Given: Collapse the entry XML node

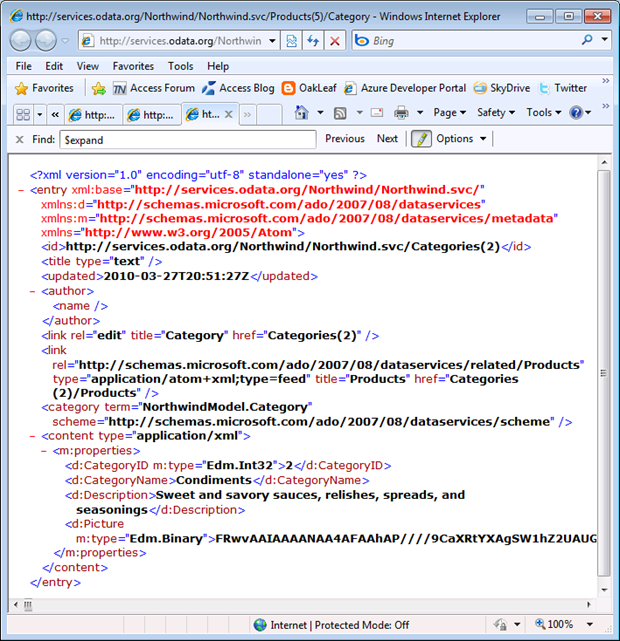Looking at the screenshot, I should [21, 190].
